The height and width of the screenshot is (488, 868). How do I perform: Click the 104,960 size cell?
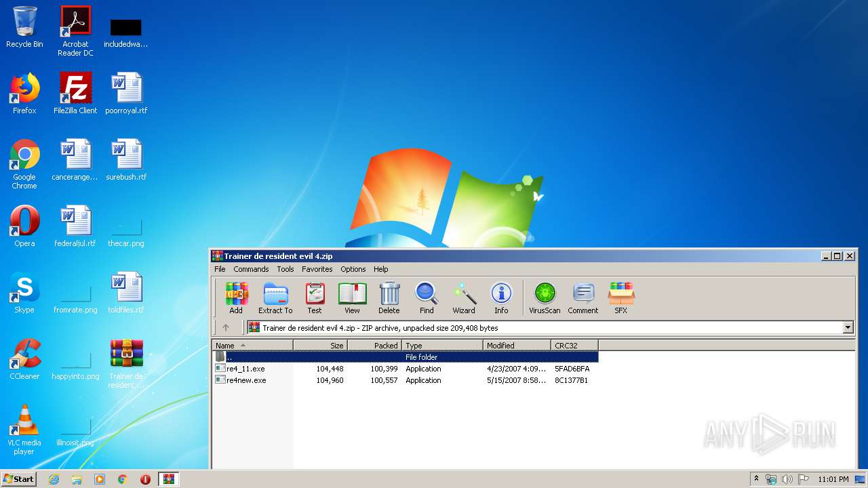330,380
